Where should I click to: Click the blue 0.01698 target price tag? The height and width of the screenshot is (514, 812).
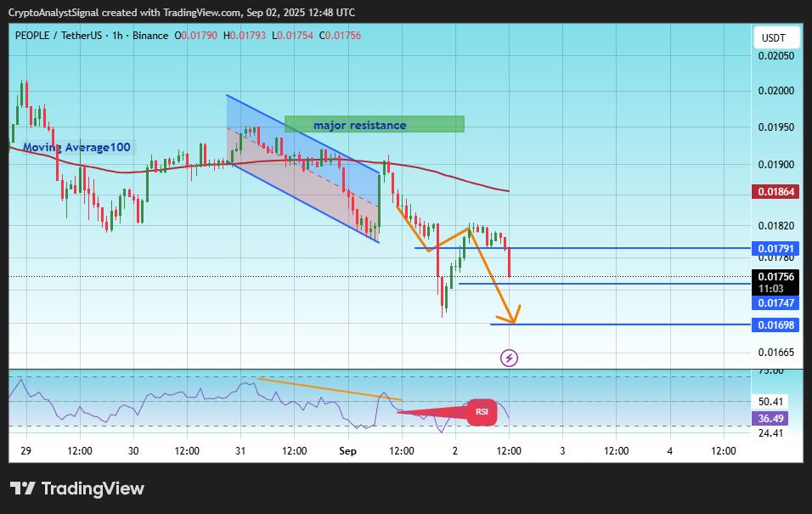pyautogui.click(x=775, y=325)
